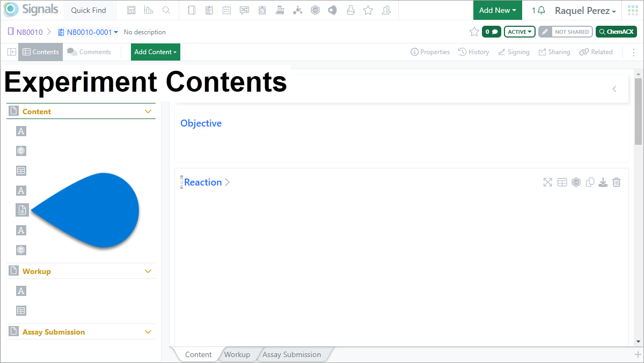Click the ChemACX search button
Image resolution: width=644 pixels, height=363 pixels.
[x=616, y=32]
